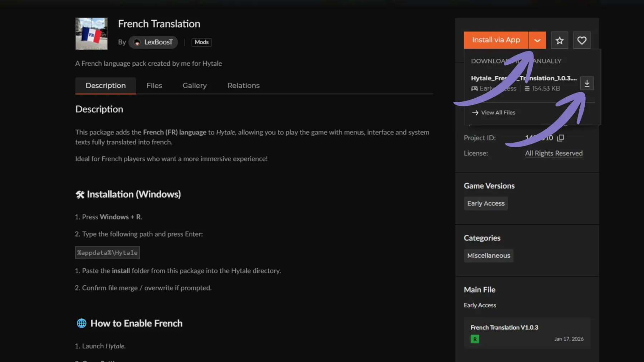Click the French Translation V1.0.3 main file entry
Image resolution: width=644 pixels, height=362 pixels.
coord(504,327)
